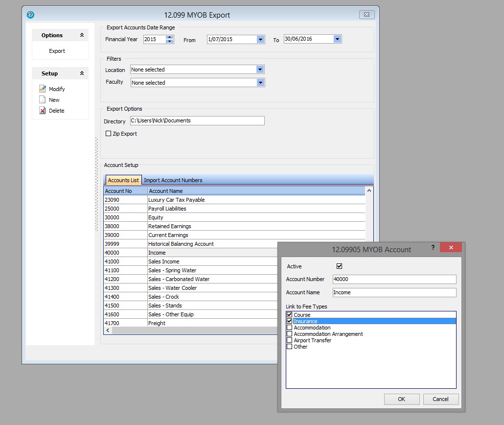The height and width of the screenshot is (425, 504).
Task: Open the Faculty filter dropdown
Action: pyautogui.click(x=260, y=83)
